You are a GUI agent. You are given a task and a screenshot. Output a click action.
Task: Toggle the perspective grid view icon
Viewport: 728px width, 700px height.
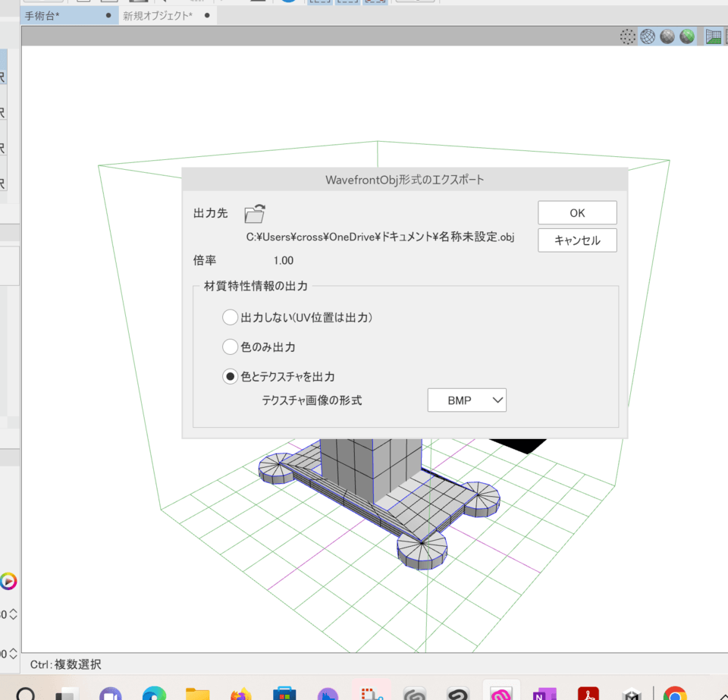coord(714,36)
